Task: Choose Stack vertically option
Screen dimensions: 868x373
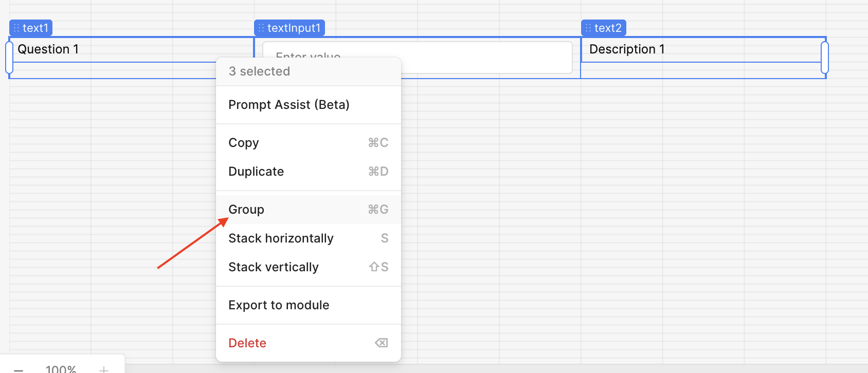Action: pyautogui.click(x=274, y=267)
